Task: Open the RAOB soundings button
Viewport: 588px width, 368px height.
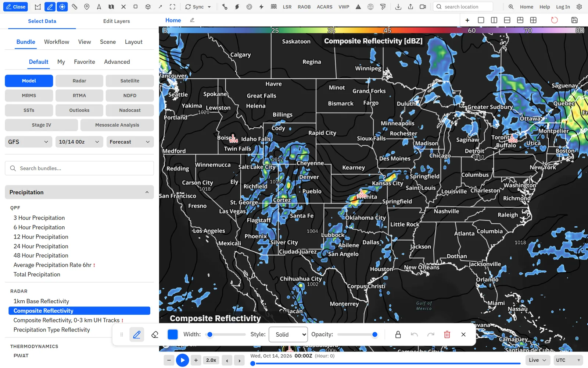Action: 304,7
